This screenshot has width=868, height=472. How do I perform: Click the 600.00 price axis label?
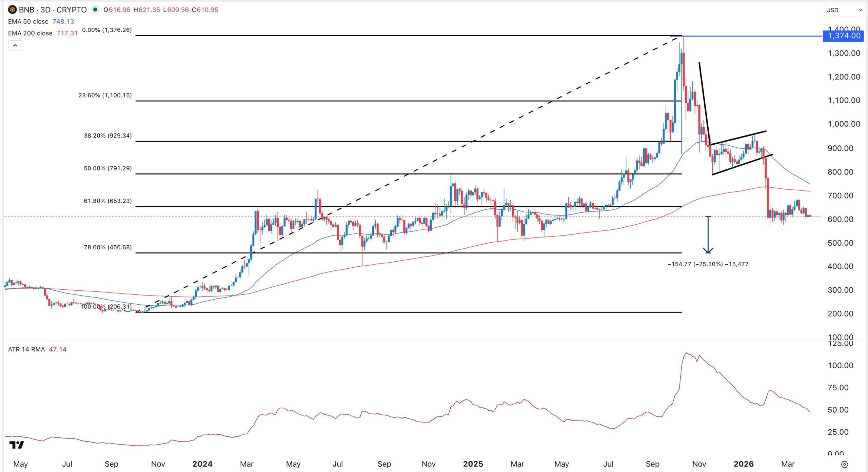click(x=841, y=219)
